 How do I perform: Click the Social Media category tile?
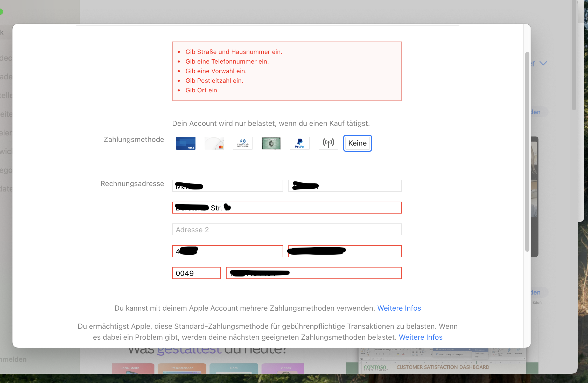pyautogui.click(x=133, y=368)
